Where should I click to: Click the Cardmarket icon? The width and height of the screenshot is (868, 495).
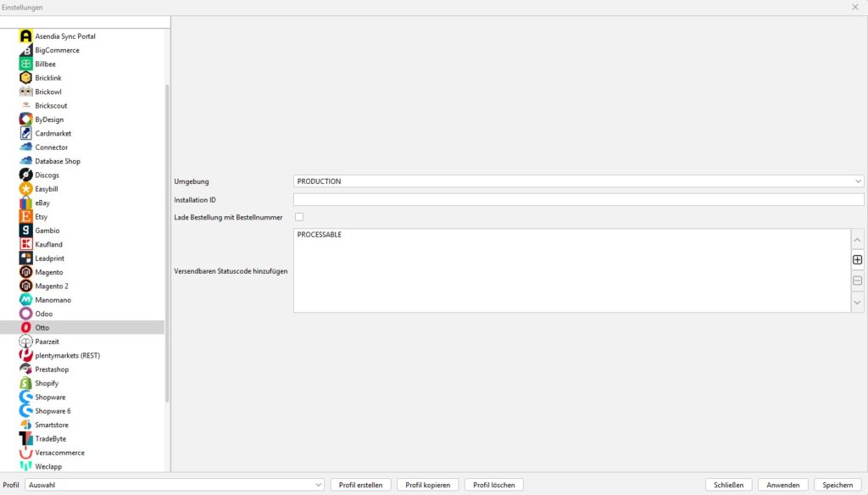(x=26, y=133)
